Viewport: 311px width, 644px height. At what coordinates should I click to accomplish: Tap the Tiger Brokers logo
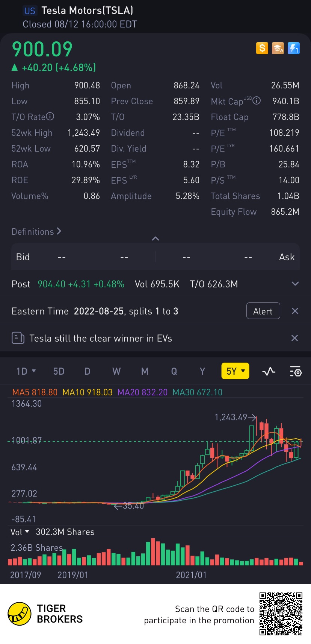coord(45,614)
